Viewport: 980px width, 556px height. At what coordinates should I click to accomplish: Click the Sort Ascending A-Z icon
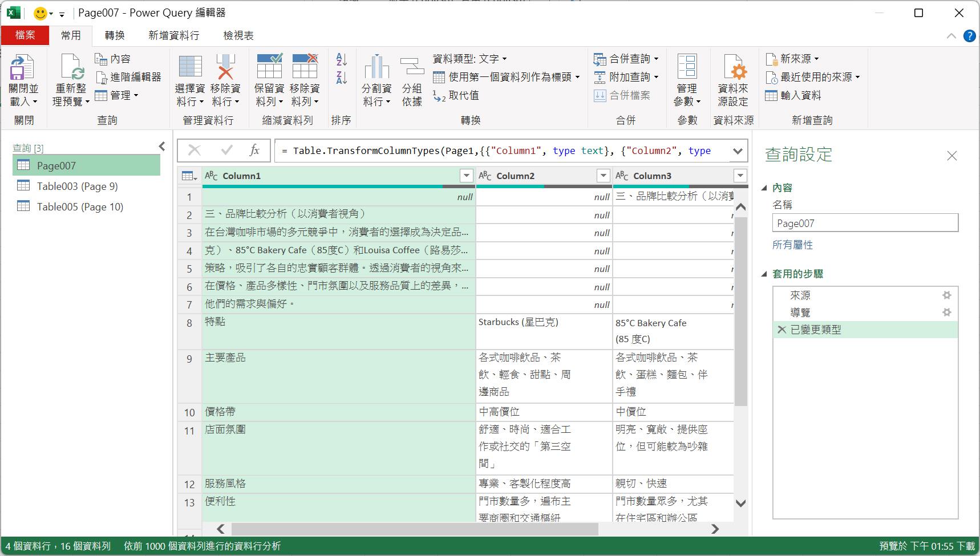341,59
